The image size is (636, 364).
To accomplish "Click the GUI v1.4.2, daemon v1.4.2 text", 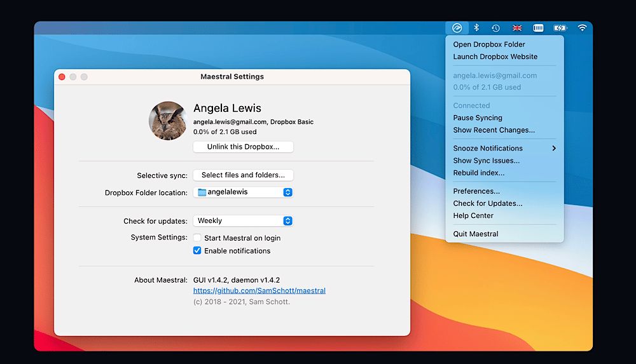I will coord(237,280).
